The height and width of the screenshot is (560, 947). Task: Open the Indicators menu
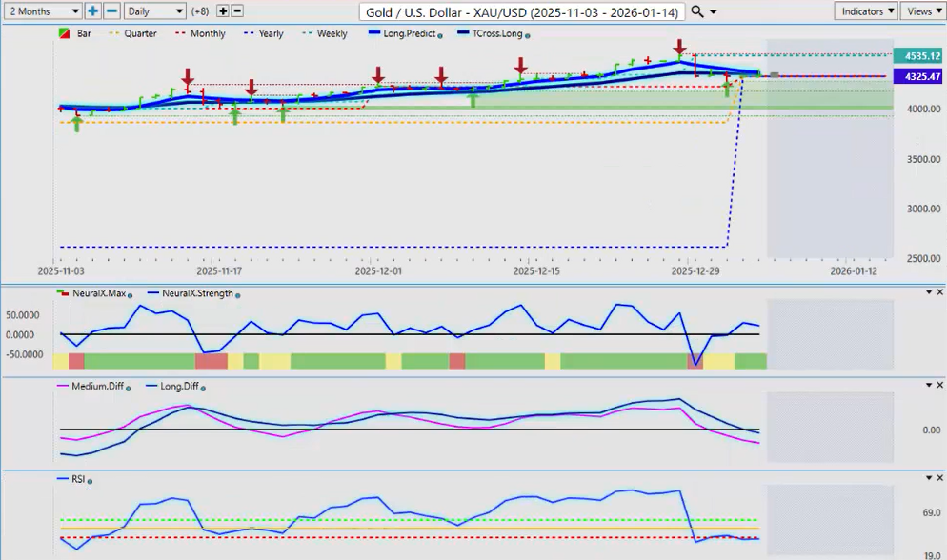pyautogui.click(x=865, y=11)
